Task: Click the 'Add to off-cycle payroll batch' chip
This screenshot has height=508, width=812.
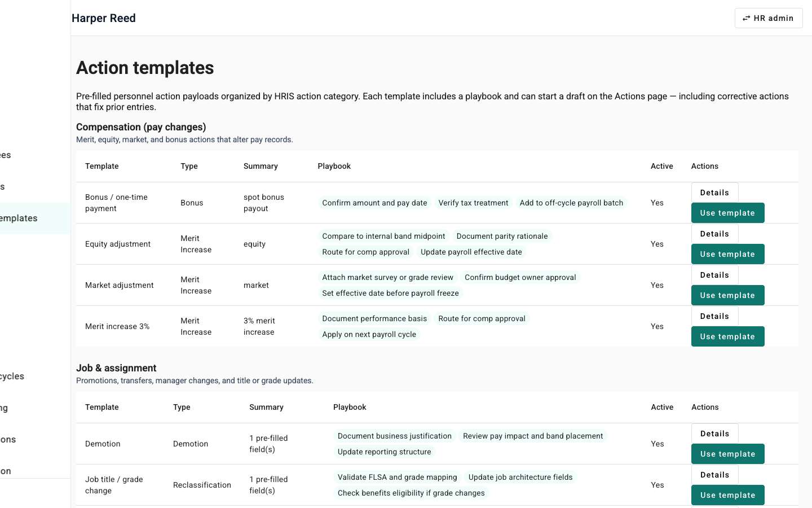Action: (x=571, y=203)
